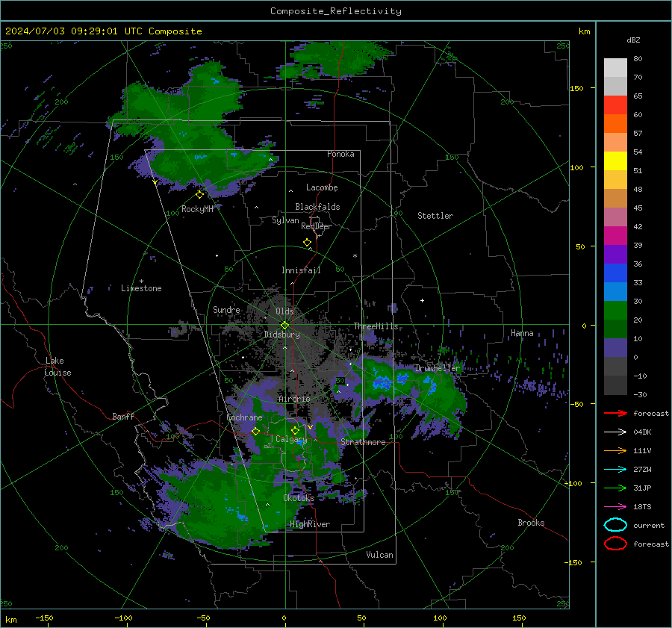The width and height of the screenshot is (672, 628).
Task: Select the bright green 20-30 dBZ swatch
Action: 615,311
